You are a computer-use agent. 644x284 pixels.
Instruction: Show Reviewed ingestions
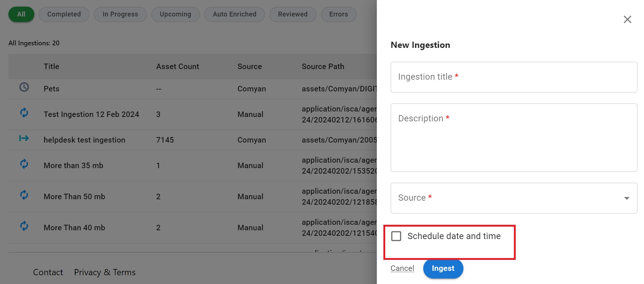point(293,14)
